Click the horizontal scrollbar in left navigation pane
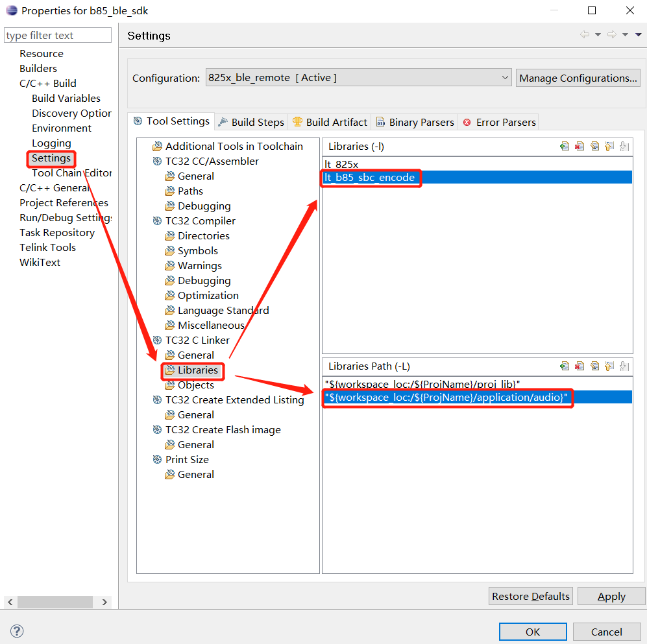Viewport: 647px width, 644px height. click(x=55, y=602)
